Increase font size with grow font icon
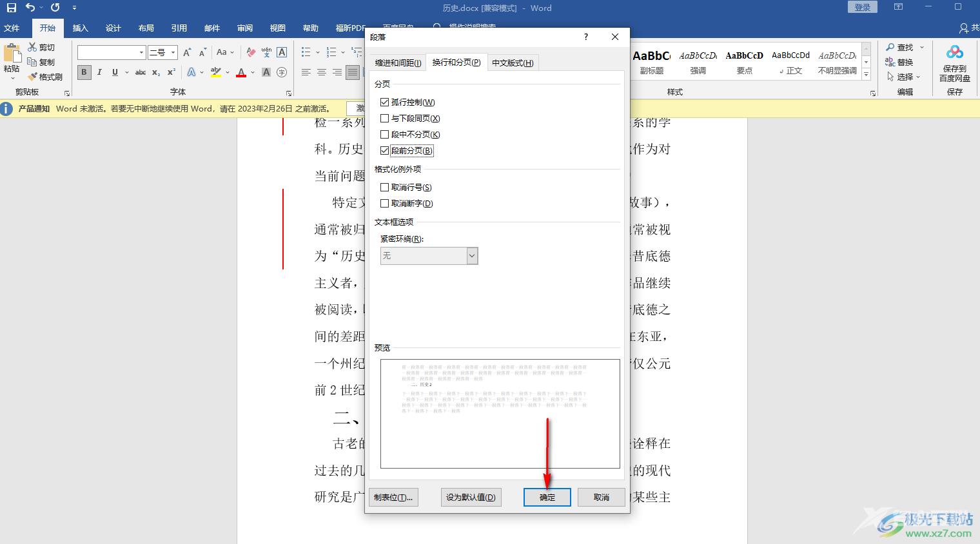This screenshot has height=544, width=980. coord(187,52)
